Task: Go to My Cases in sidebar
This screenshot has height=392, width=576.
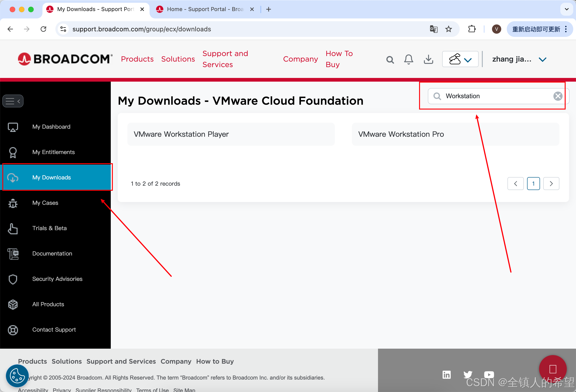Action: click(x=45, y=203)
